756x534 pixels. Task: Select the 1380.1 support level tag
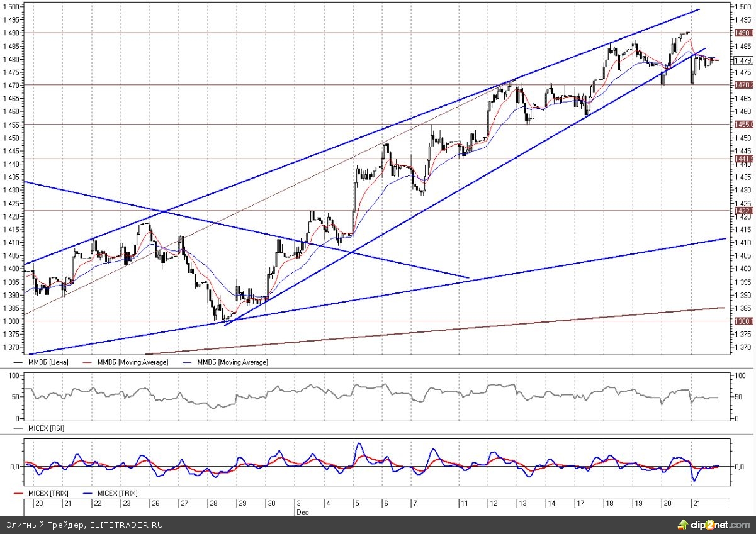(743, 321)
